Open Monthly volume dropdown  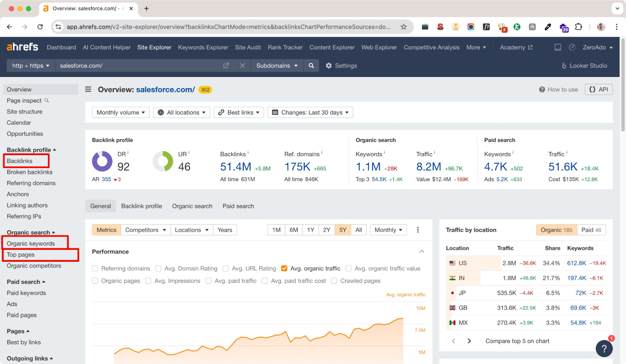pyautogui.click(x=121, y=112)
